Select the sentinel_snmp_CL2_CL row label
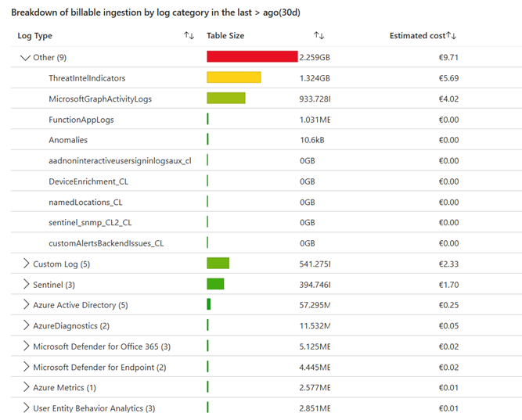 pos(90,222)
